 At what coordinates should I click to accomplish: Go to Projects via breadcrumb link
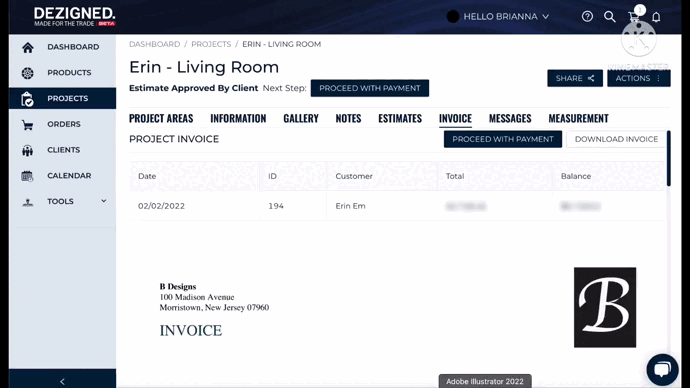pyautogui.click(x=211, y=44)
